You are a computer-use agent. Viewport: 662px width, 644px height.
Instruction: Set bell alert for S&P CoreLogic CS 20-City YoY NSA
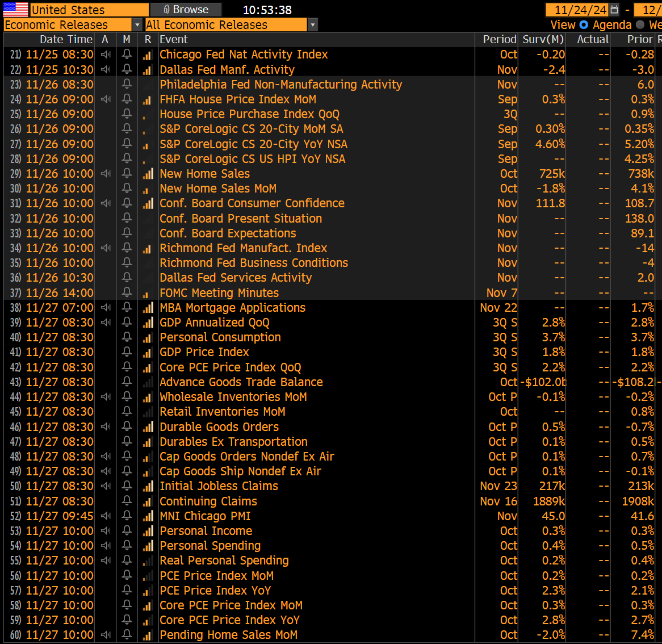[127, 144]
